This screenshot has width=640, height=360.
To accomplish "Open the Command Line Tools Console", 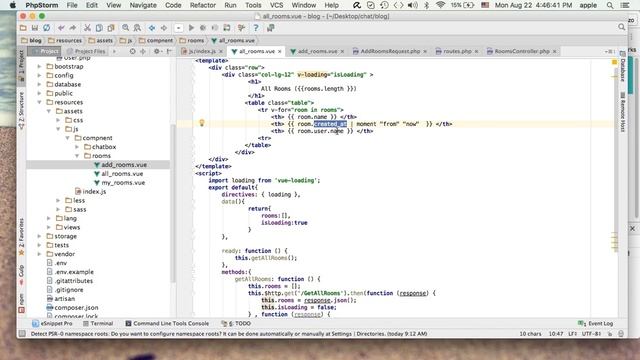I will tap(167, 323).
